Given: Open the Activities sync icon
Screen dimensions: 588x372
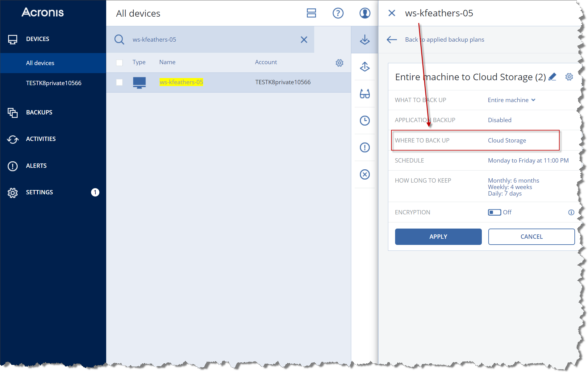Looking at the screenshot, I should pos(13,139).
